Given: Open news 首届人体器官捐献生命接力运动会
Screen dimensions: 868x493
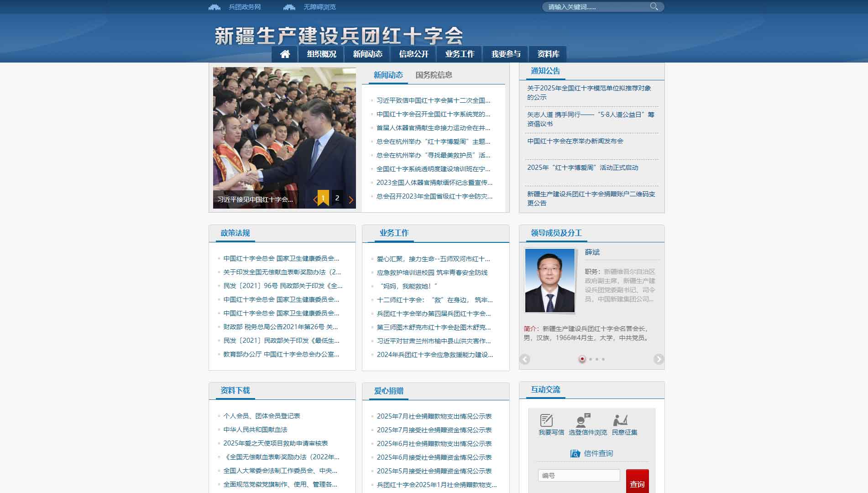Looking at the screenshot, I should (x=434, y=128).
